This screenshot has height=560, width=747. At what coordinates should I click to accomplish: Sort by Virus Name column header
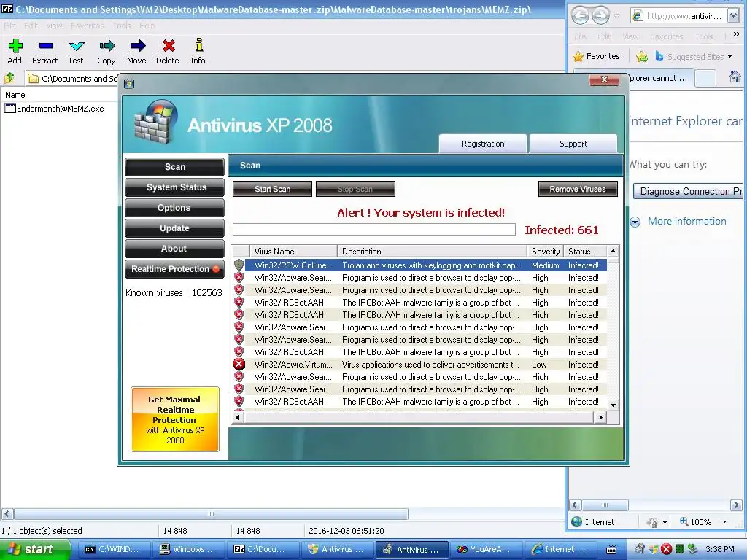coord(293,252)
